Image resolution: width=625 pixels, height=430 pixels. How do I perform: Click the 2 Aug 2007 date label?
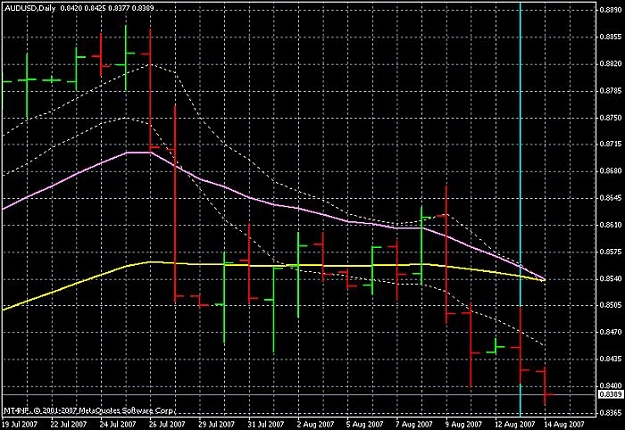(316, 424)
